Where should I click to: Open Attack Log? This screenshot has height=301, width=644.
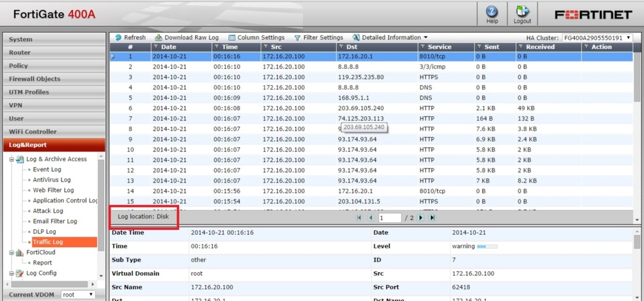48,211
